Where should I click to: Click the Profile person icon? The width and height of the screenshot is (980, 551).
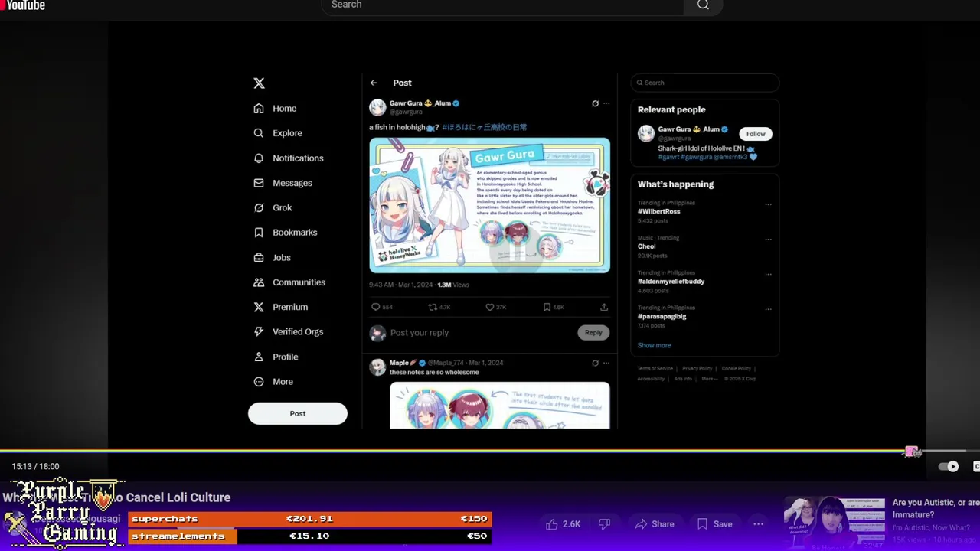tap(259, 357)
